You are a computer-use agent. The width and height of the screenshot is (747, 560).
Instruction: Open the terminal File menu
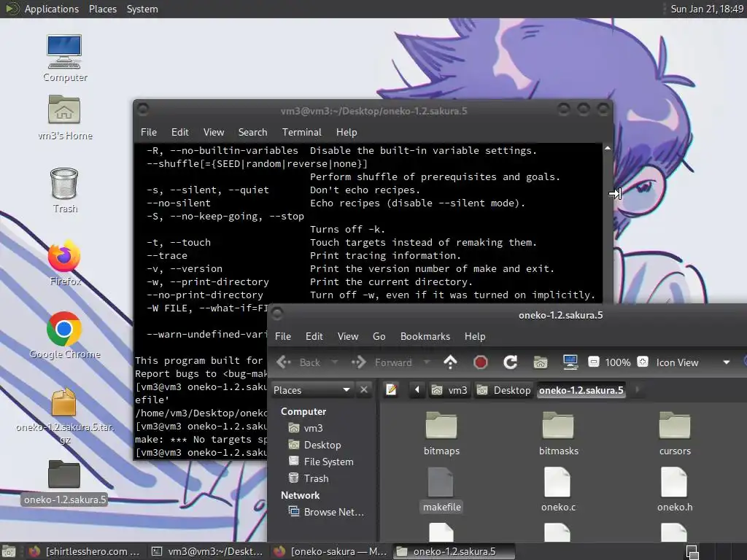[x=149, y=132]
